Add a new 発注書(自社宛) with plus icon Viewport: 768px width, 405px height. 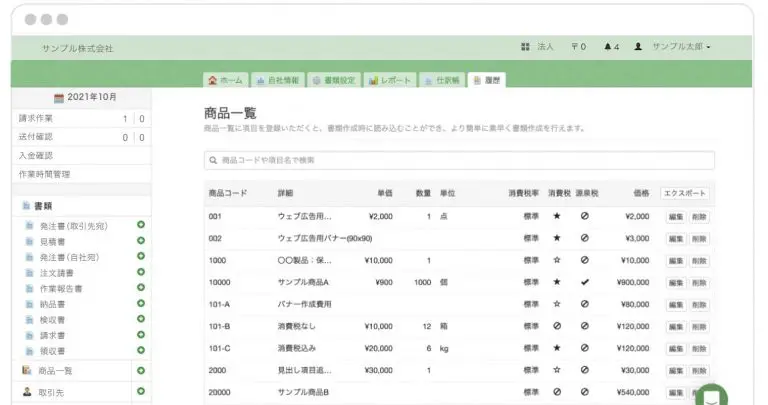tap(141, 256)
